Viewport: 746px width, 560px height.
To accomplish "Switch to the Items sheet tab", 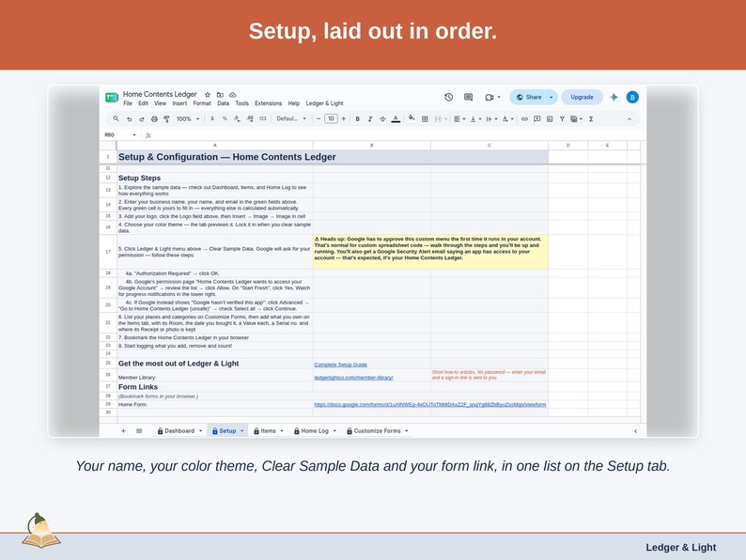I will [x=269, y=431].
